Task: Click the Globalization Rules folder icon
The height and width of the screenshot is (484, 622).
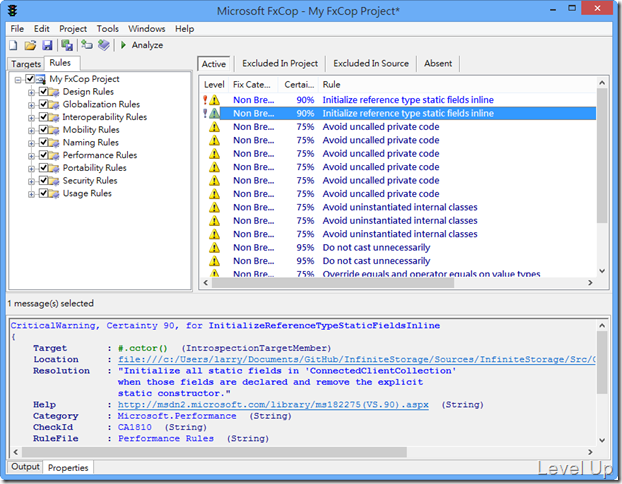Action: click(54, 105)
